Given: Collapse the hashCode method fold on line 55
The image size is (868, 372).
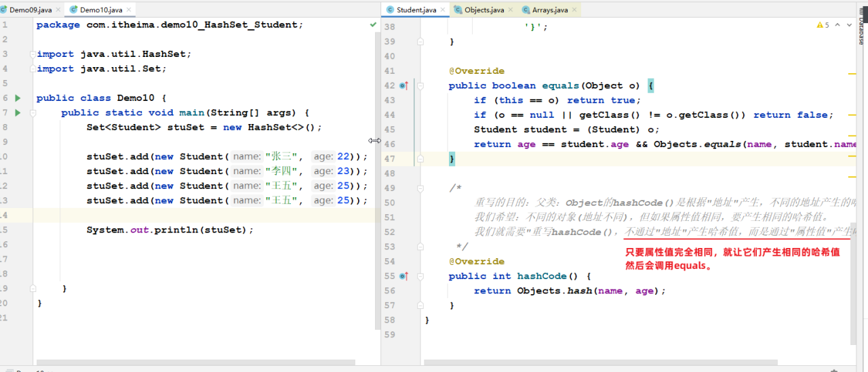Looking at the screenshot, I should [420, 276].
